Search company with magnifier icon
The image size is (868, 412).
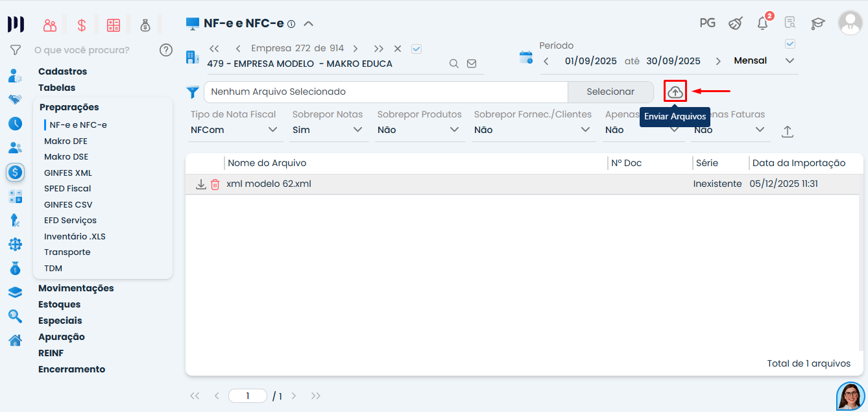(454, 64)
